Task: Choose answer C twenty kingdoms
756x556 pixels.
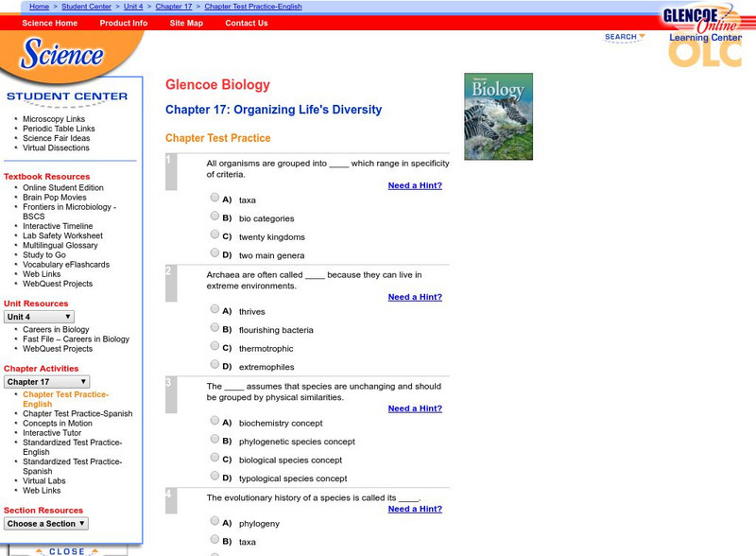Action: pos(215,235)
